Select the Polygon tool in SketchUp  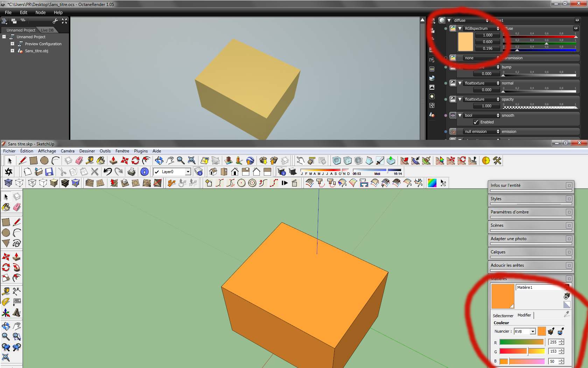pos(6,243)
